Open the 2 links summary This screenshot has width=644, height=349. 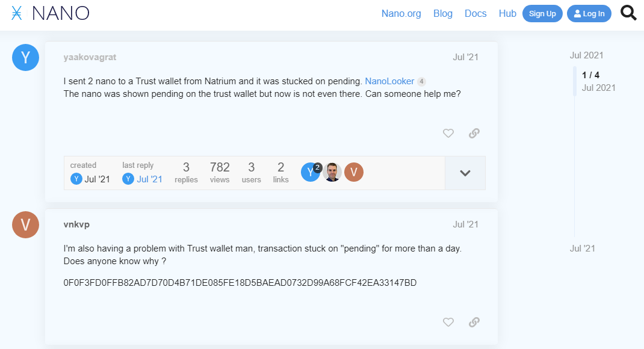281,173
